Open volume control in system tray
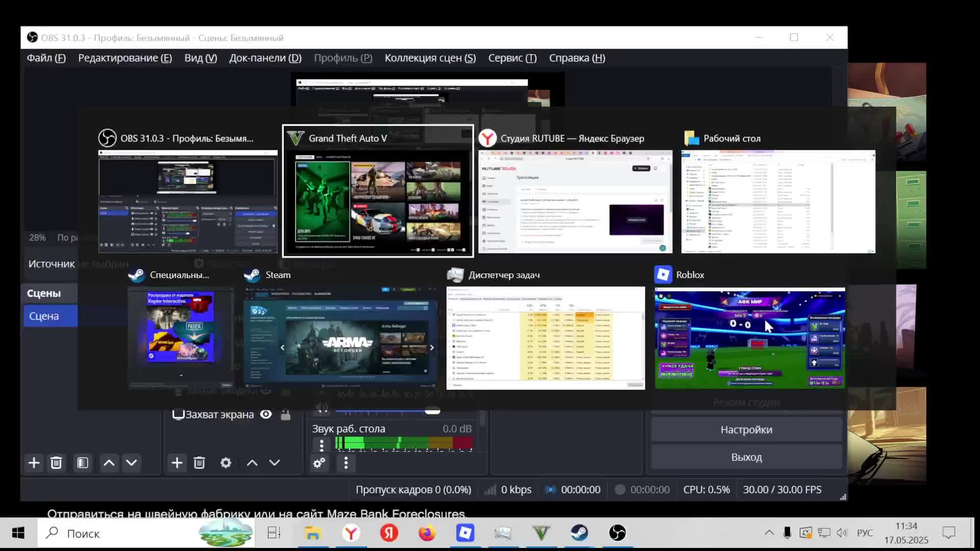 pos(842,533)
